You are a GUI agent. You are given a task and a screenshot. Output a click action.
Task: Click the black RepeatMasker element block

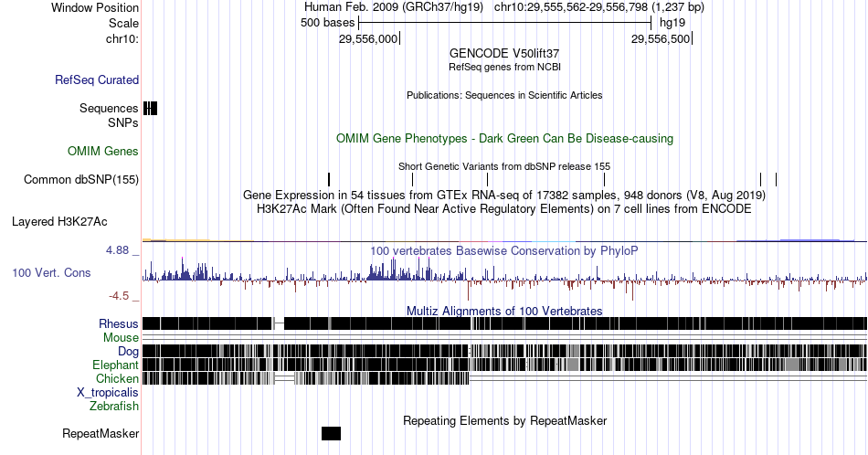pyautogui.click(x=331, y=433)
